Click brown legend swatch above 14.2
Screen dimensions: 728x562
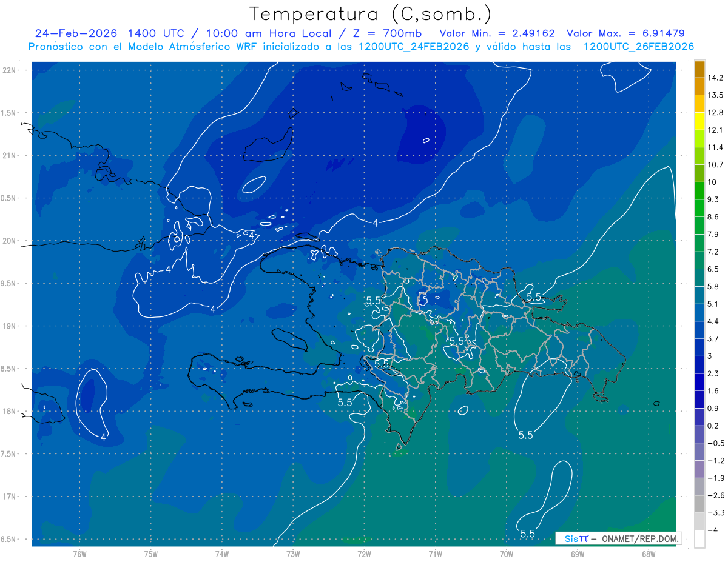coord(699,69)
